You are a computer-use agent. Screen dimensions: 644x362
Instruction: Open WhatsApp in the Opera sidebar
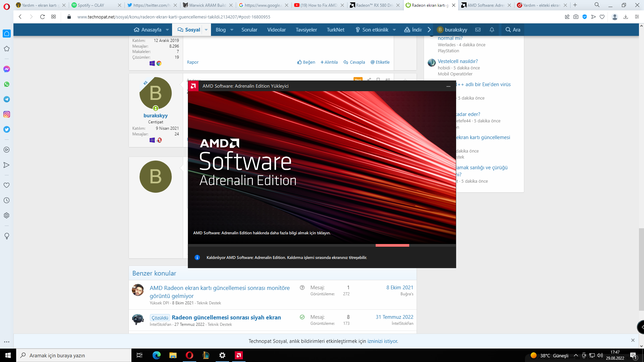[7, 84]
